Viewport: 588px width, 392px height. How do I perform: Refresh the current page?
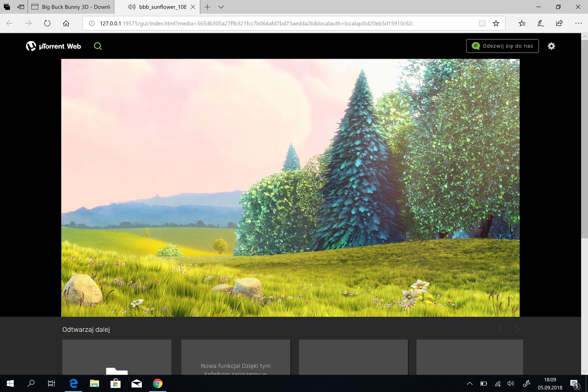click(47, 23)
